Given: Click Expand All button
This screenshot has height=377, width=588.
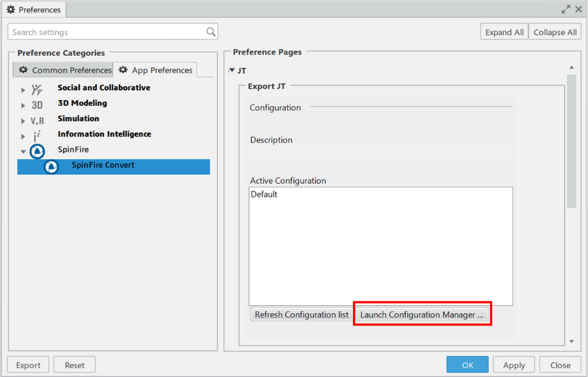Looking at the screenshot, I should (x=505, y=32).
